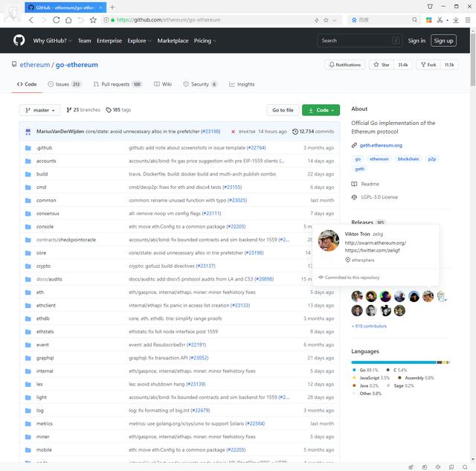Open the Security tab
The height and width of the screenshot is (471, 476).
click(x=200, y=84)
